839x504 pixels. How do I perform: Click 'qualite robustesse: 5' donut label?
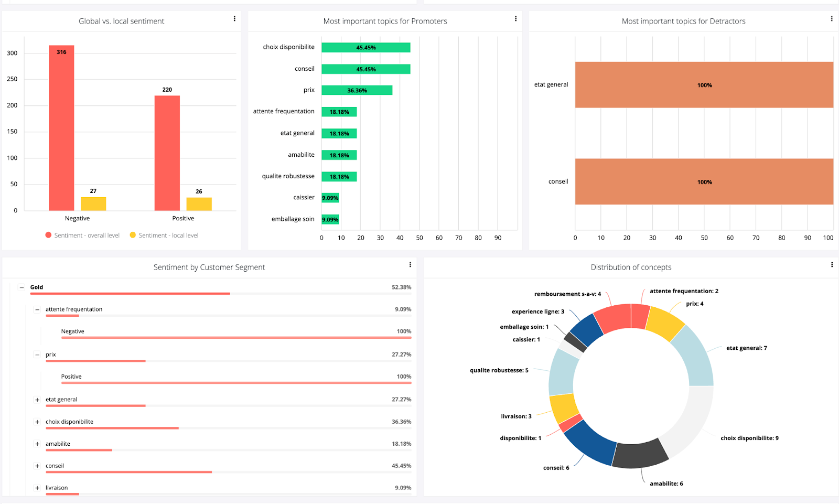[499, 371]
